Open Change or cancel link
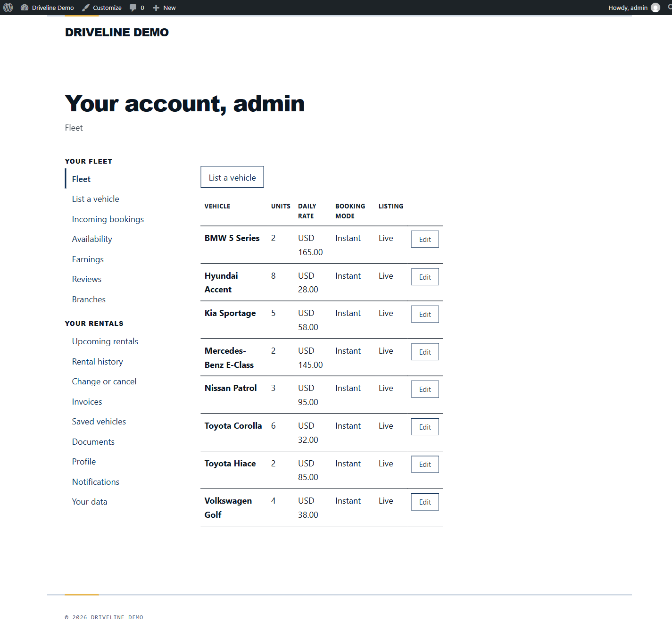 [104, 382]
